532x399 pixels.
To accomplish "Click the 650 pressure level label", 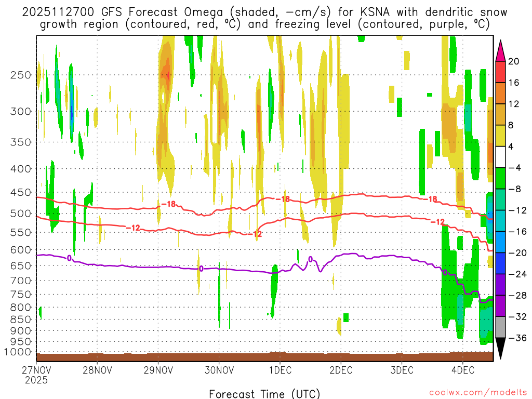I will 21,265.
